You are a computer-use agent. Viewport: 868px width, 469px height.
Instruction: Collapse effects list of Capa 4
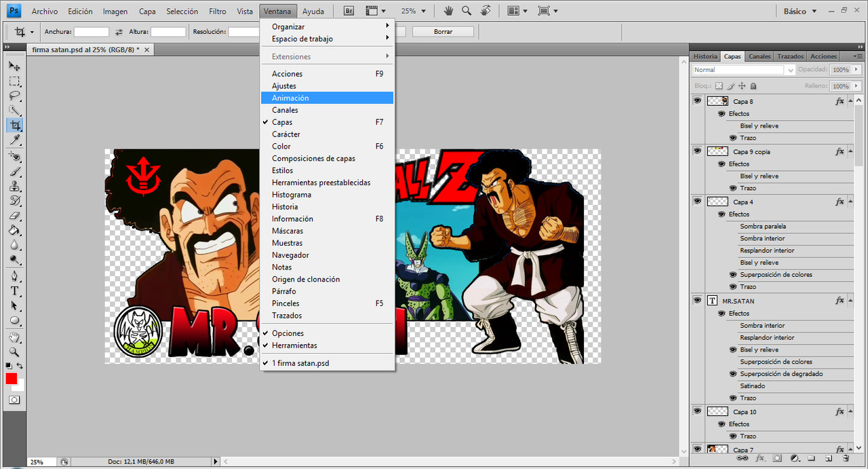849,202
